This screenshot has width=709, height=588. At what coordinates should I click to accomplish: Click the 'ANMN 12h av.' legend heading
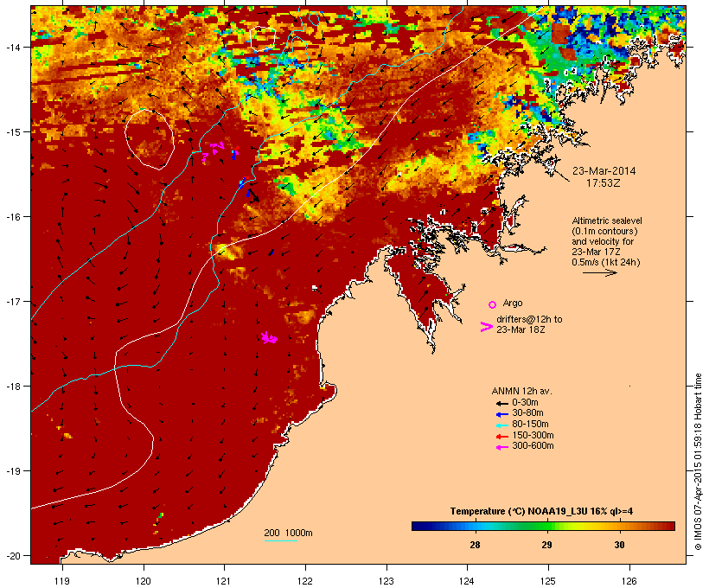pos(521,391)
